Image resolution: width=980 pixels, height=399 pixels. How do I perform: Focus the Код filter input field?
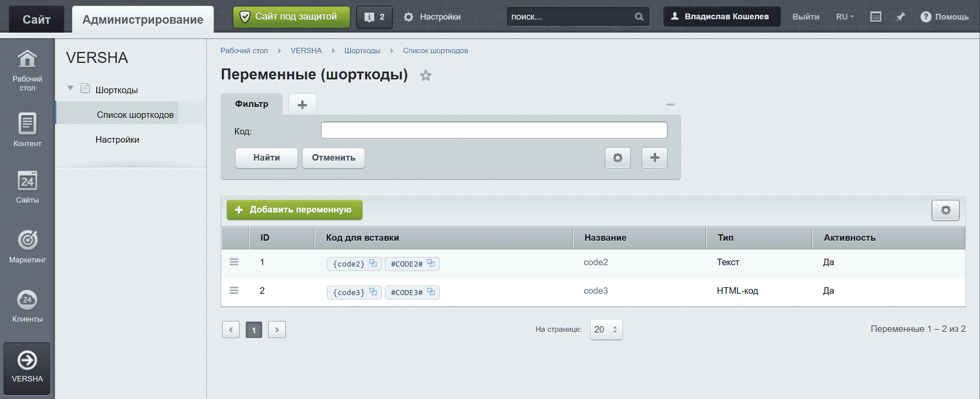coord(494,130)
